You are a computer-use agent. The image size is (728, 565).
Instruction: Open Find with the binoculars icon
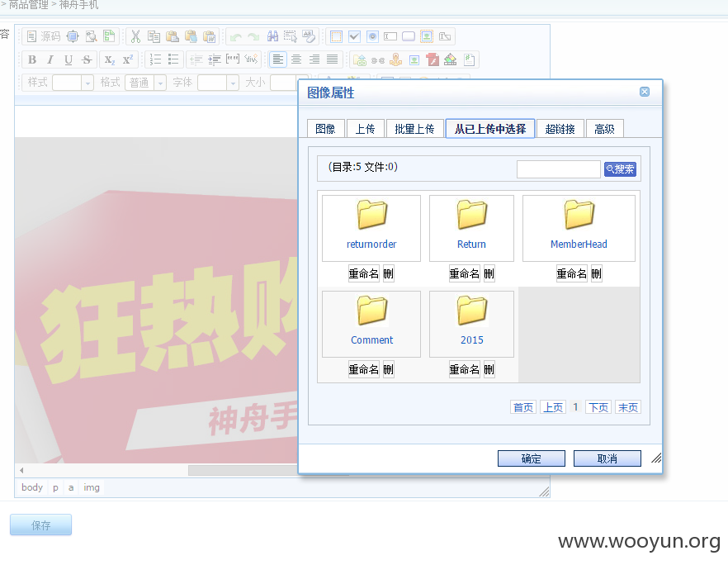272,36
